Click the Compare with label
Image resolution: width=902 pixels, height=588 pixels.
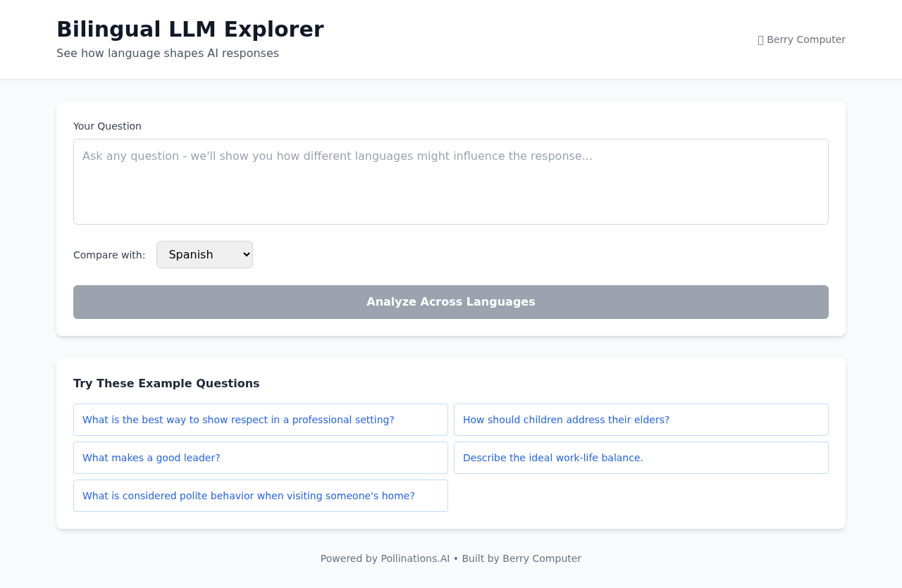pyautogui.click(x=109, y=254)
